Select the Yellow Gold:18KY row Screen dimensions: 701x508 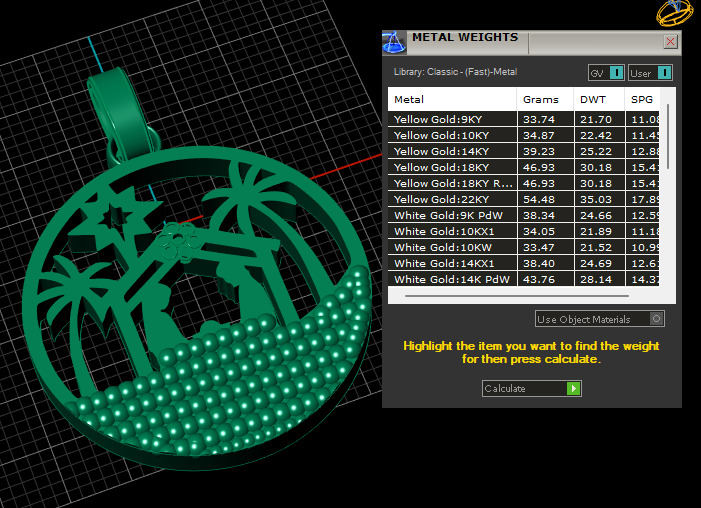coord(524,167)
